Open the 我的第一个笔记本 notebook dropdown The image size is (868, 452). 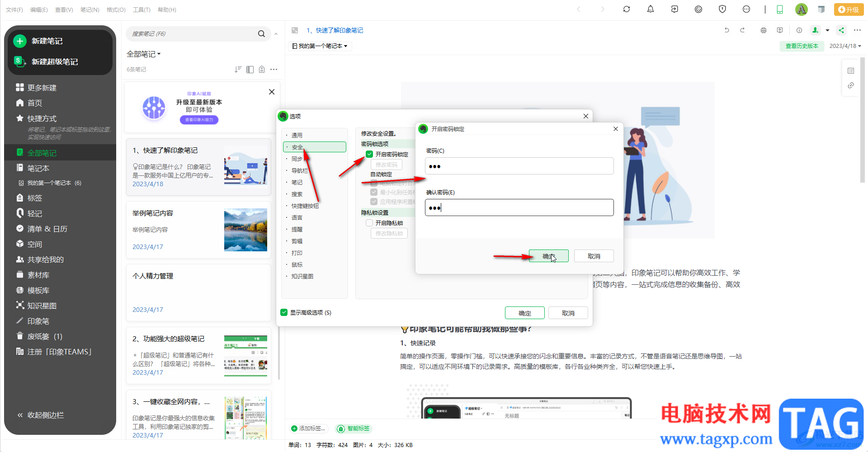[x=320, y=46]
